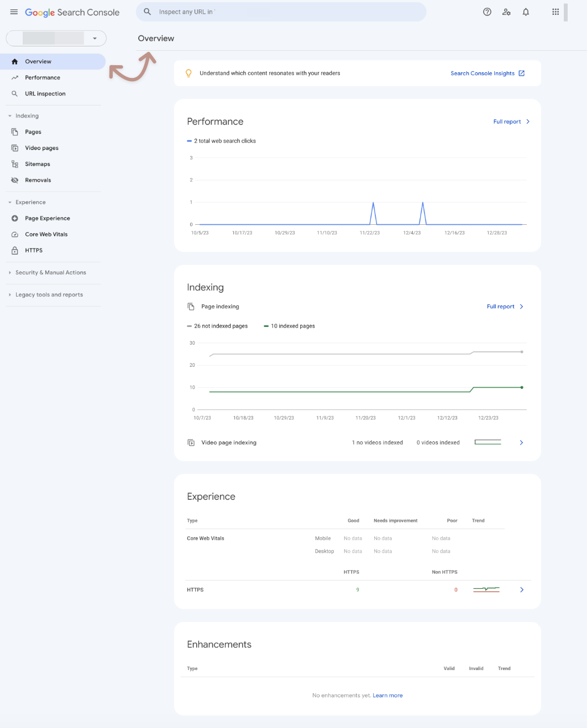
Task: Expand Legacy tools and reports section
Action: coord(45,294)
